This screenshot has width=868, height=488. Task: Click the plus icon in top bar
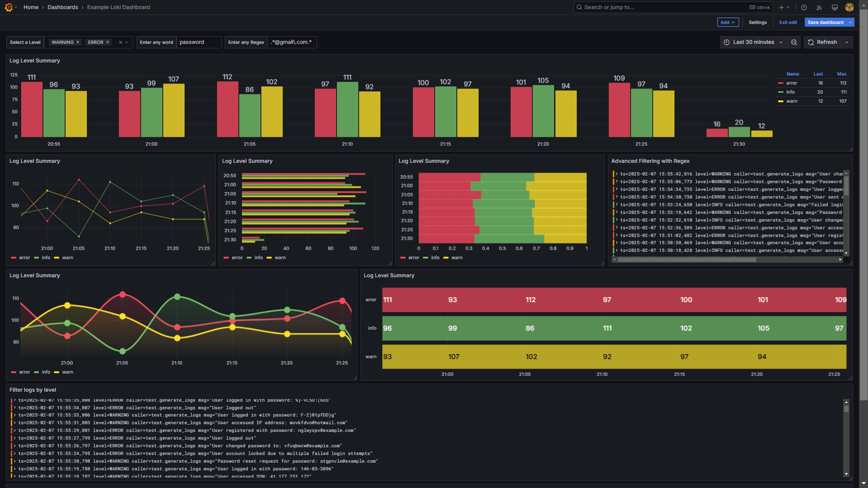click(781, 7)
